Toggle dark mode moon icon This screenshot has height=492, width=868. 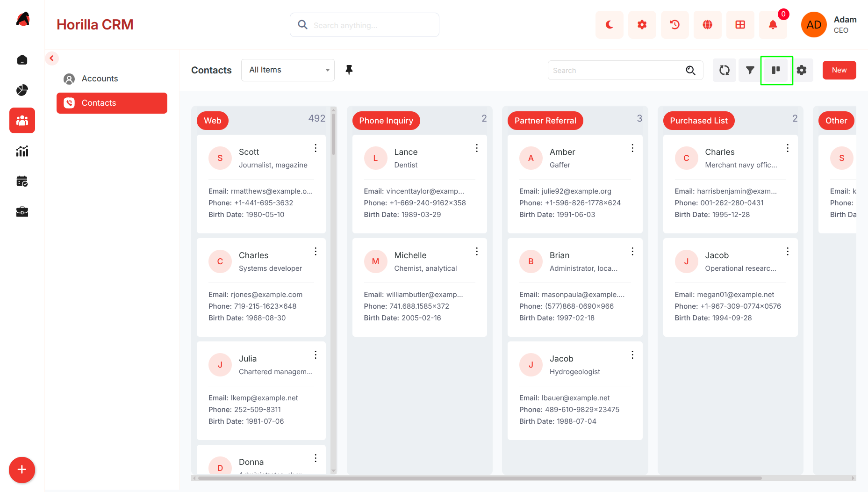609,25
